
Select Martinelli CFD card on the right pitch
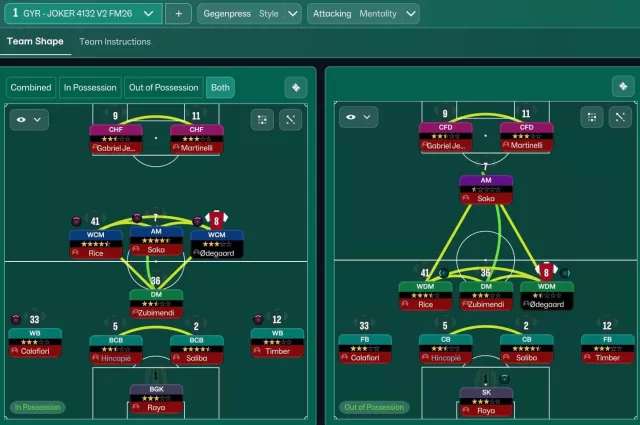coord(527,137)
